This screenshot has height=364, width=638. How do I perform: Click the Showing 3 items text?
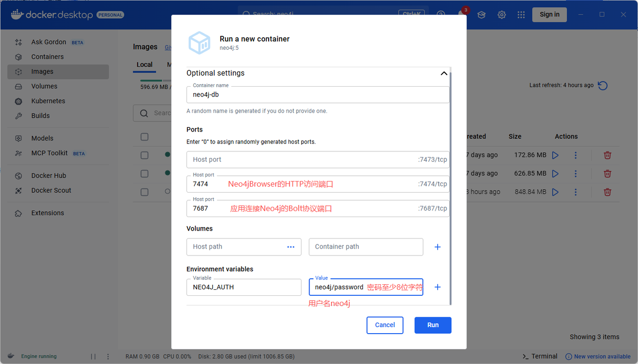tap(595, 337)
